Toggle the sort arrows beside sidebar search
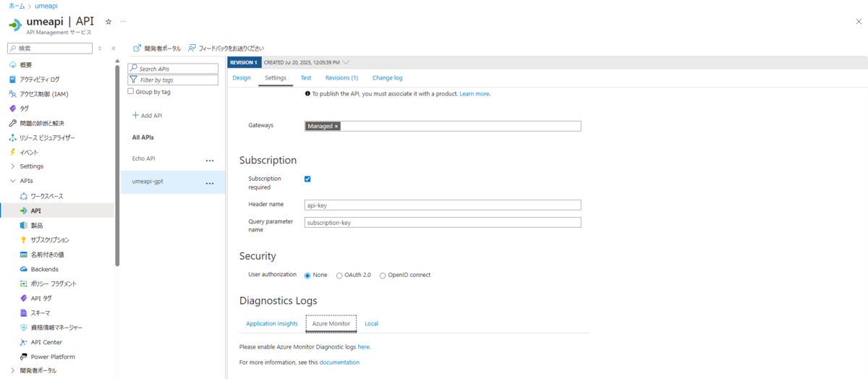The width and height of the screenshot is (868, 379). [100, 48]
